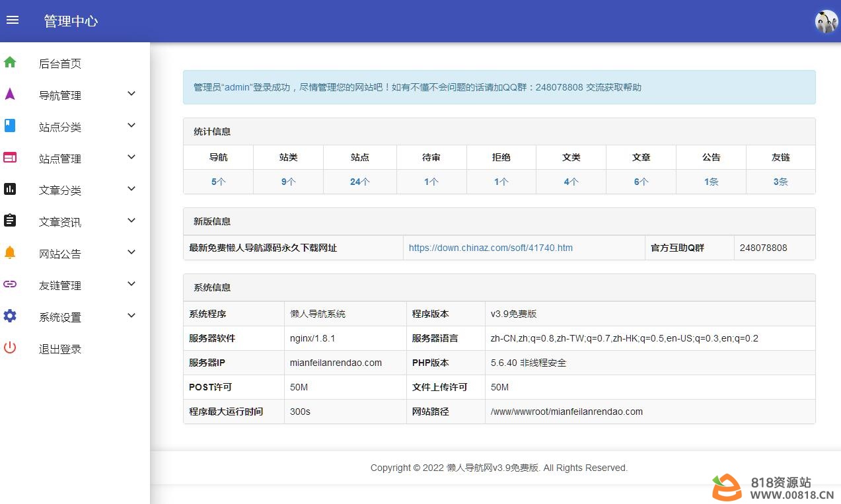Image resolution: width=841 pixels, height=504 pixels.
Task: Click the 统计信息 panel heading
Action: [x=212, y=131]
